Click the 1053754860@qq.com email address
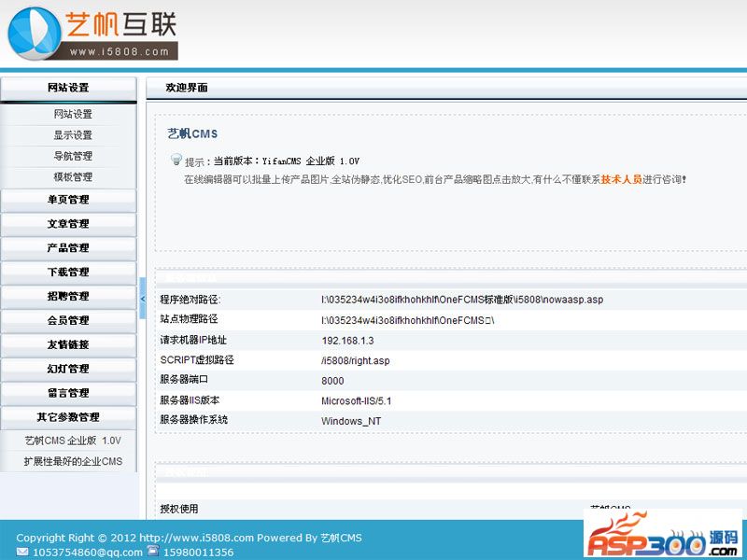This screenshot has width=747, height=560. 87,553
